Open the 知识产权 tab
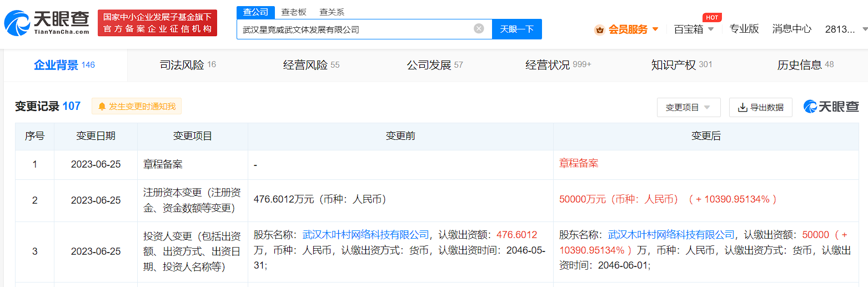This screenshot has height=287, width=868. tap(681, 65)
